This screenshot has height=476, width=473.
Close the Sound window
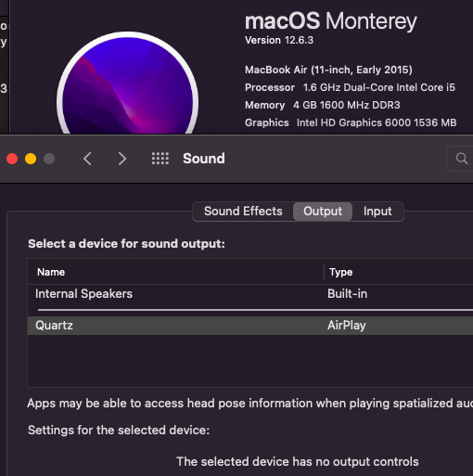12,159
